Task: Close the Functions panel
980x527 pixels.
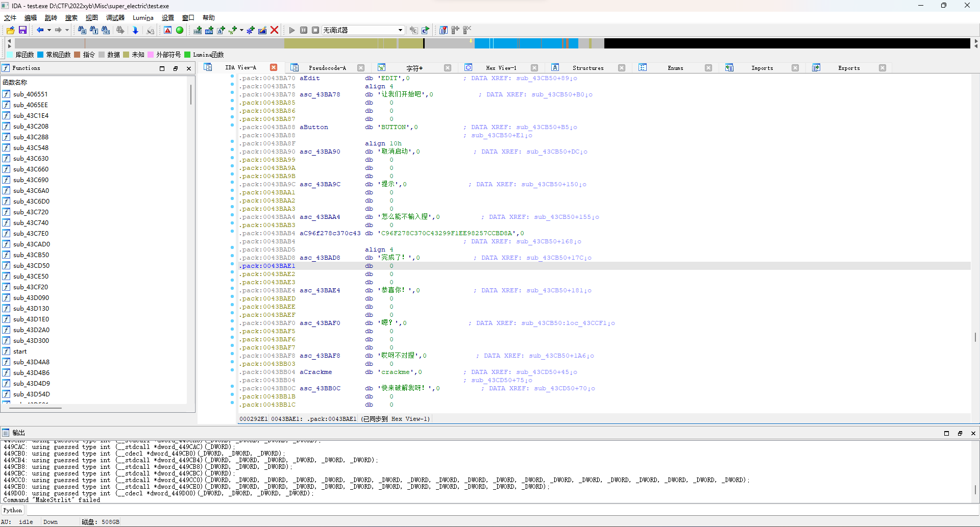Action: (189, 68)
